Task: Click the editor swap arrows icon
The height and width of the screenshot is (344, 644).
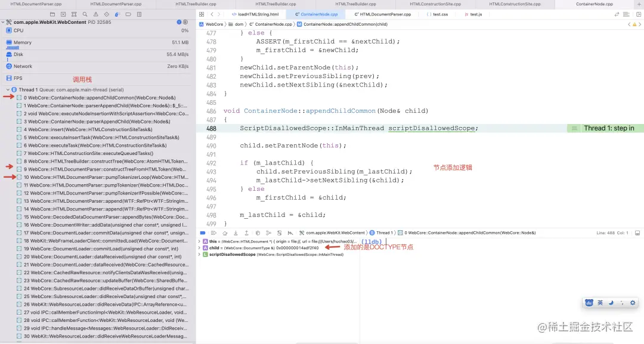Action: tap(617, 14)
